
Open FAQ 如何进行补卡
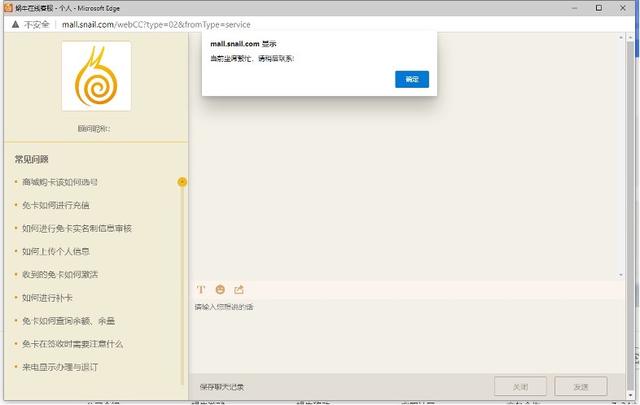47,297
